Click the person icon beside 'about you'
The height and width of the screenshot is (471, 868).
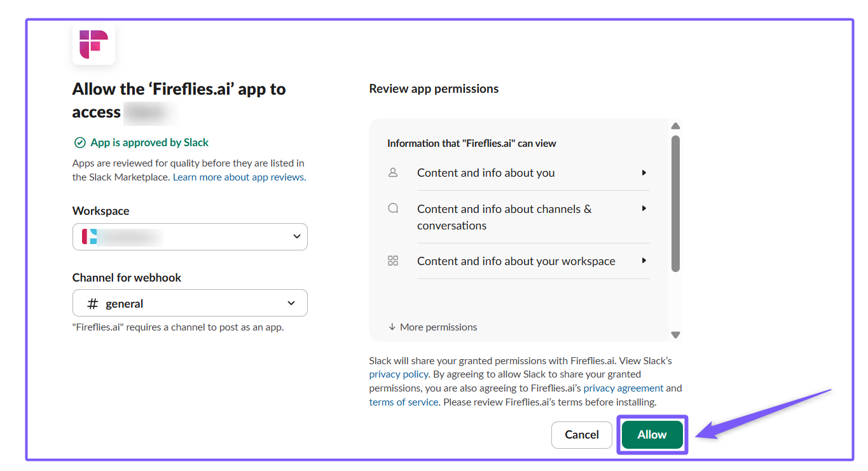click(x=393, y=172)
